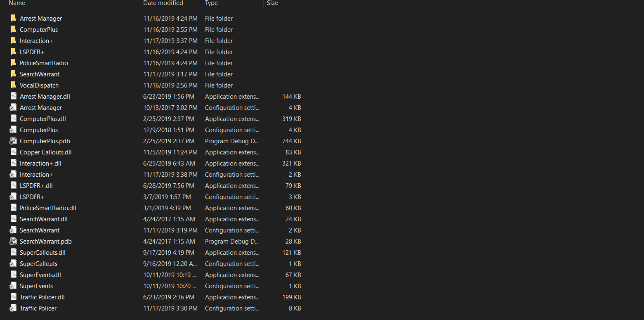Viewport: 644px width, 320px height.
Task: Select the "319 KB" size value
Action: point(292,119)
